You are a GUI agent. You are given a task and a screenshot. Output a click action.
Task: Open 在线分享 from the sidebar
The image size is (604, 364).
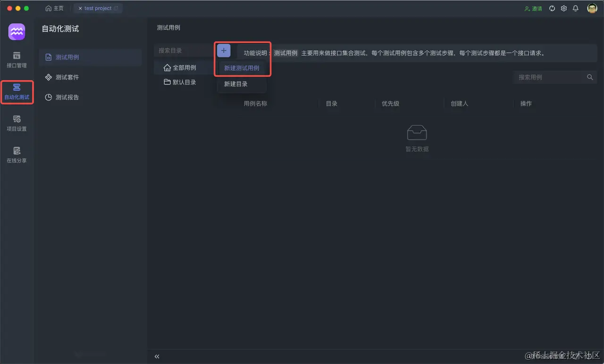click(x=17, y=156)
